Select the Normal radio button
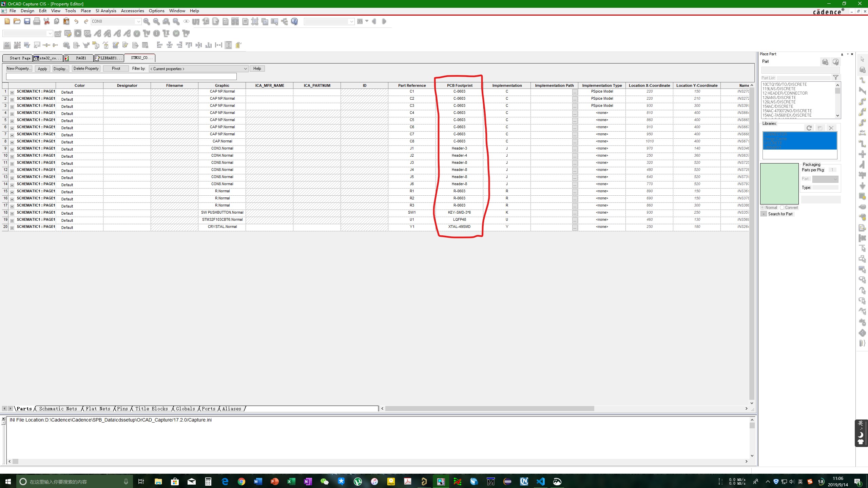Image resolution: width=868 pixels, height=488 pixels. pos(763,208)
